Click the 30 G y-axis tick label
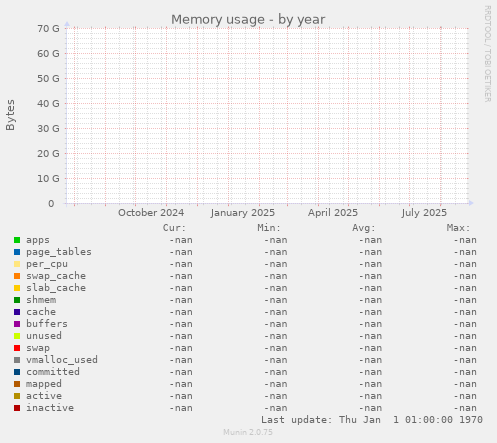The width and height of the screenshot is (497, 443). click(48, 129)
